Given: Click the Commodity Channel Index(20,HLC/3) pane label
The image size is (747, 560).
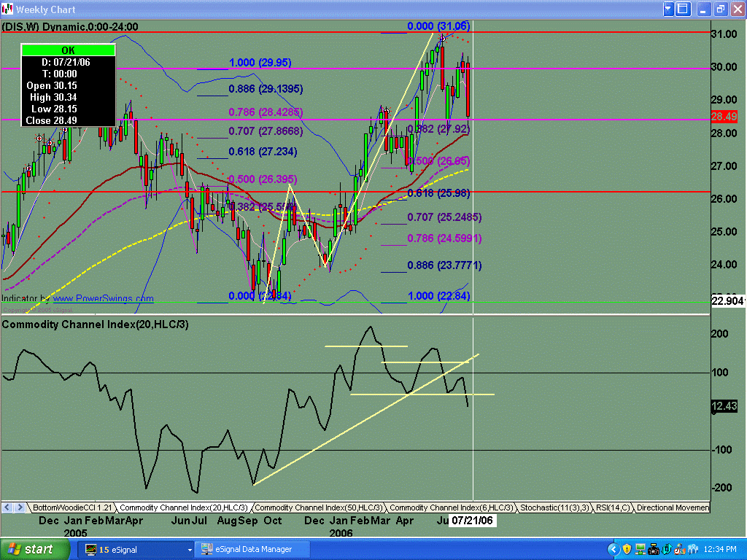Looking at the screenshot, I should (96, 324).
